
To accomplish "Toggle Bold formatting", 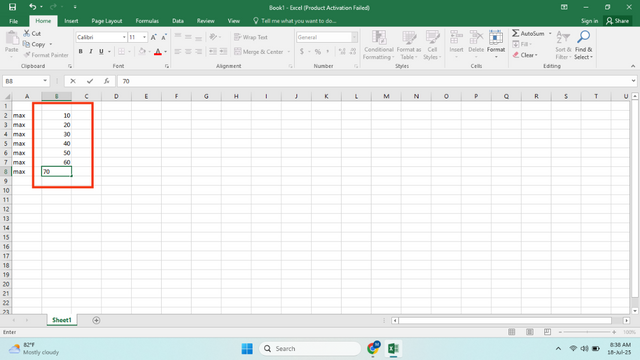I will pyautogui.click(x=80, y=51).
